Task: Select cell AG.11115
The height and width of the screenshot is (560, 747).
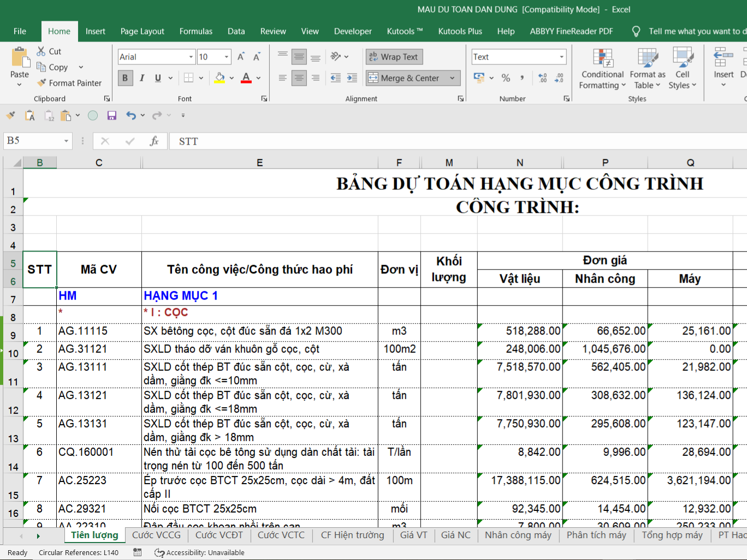Action: (99, 331)
